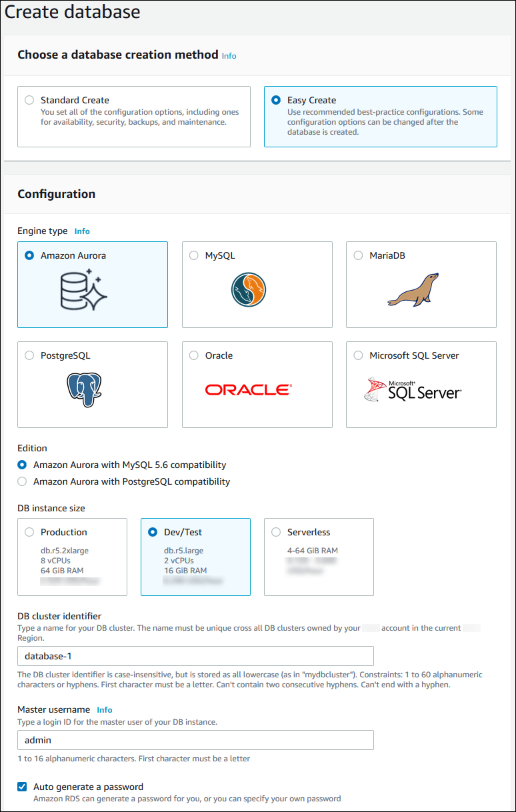Image resolution: width=516 pixels, height=812 pixels.
Task: Select the Standard Create radio button
Action: coord(29,100)
